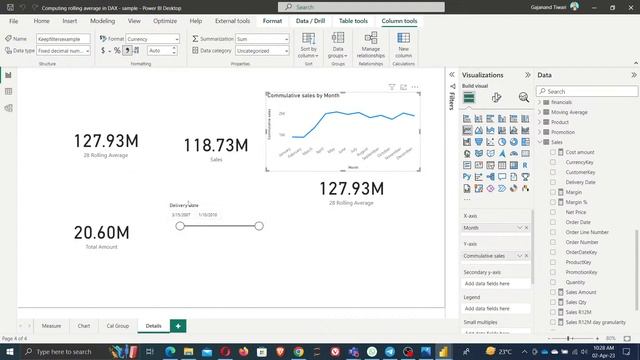Viewport: 640px width, 360px height.
Task: Select the pie chart visualization icon
Action: click(502, 142)
